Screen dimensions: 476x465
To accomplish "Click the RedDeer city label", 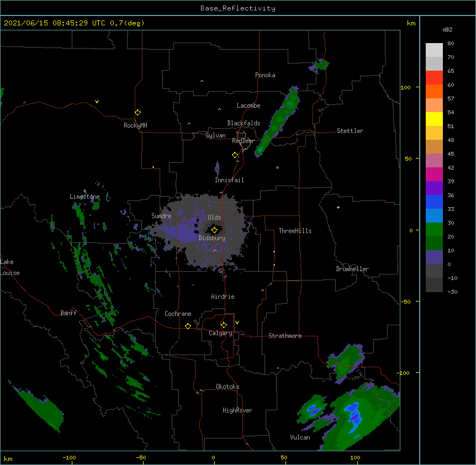I will coord(244,141).
